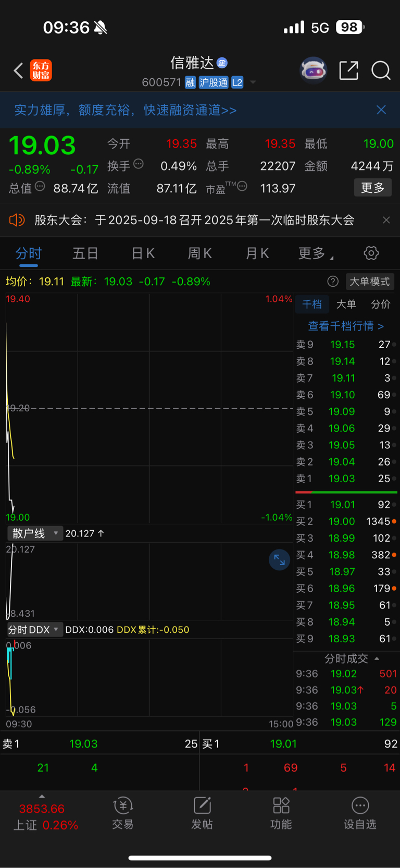Select the 买2 19.00 row with 1345

tap(346, 521)
